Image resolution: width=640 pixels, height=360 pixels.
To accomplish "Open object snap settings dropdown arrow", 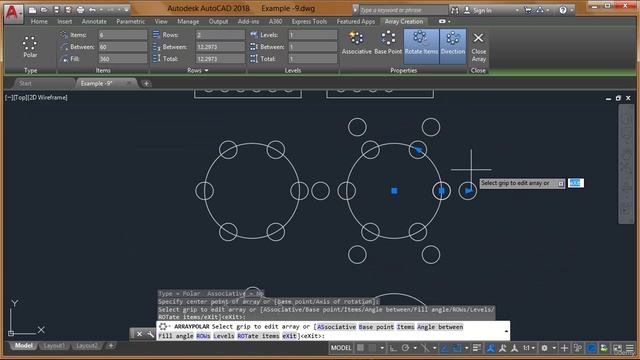I will pos(467,348).
